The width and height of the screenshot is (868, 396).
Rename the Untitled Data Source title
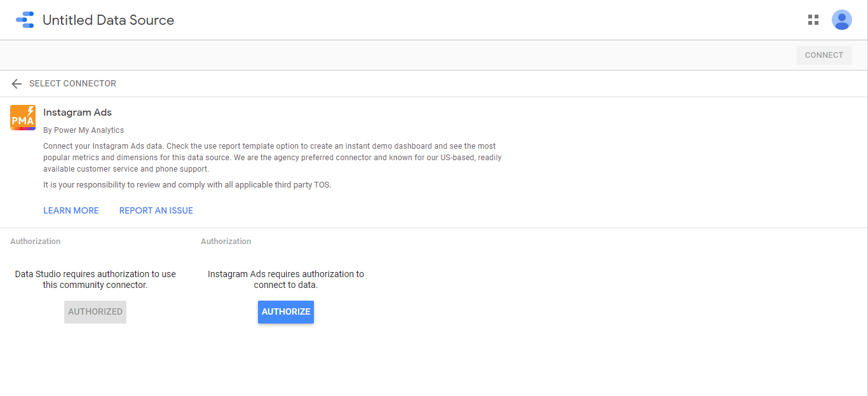tap(108, 20)
